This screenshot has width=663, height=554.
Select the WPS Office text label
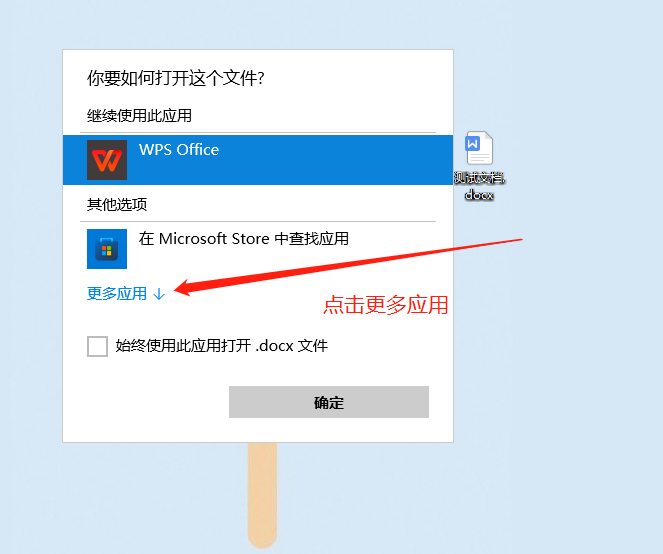pos(179,150)
